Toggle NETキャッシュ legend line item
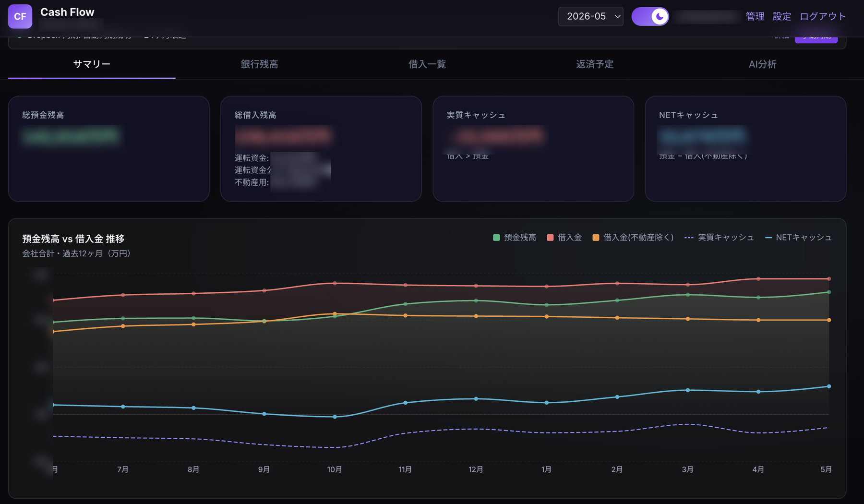The height and width of the screenshot is (504, 864). (798, 238)
